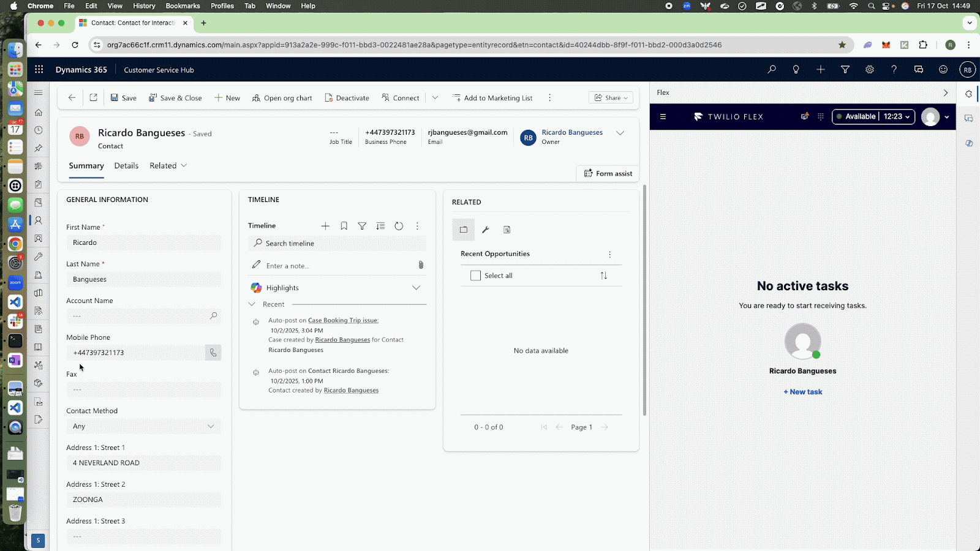This screenshot has width=980, height=551.
Task: Open the dialpad in Twilio Flex
Action: 820,116
